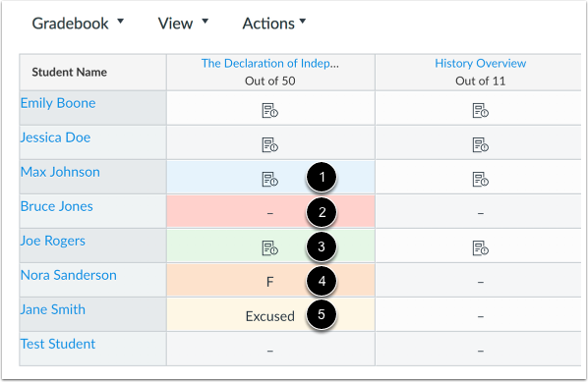This screenshot has height=382, width=588.
Task: Click the Out of 11 points label
Action: coord(481,81)
